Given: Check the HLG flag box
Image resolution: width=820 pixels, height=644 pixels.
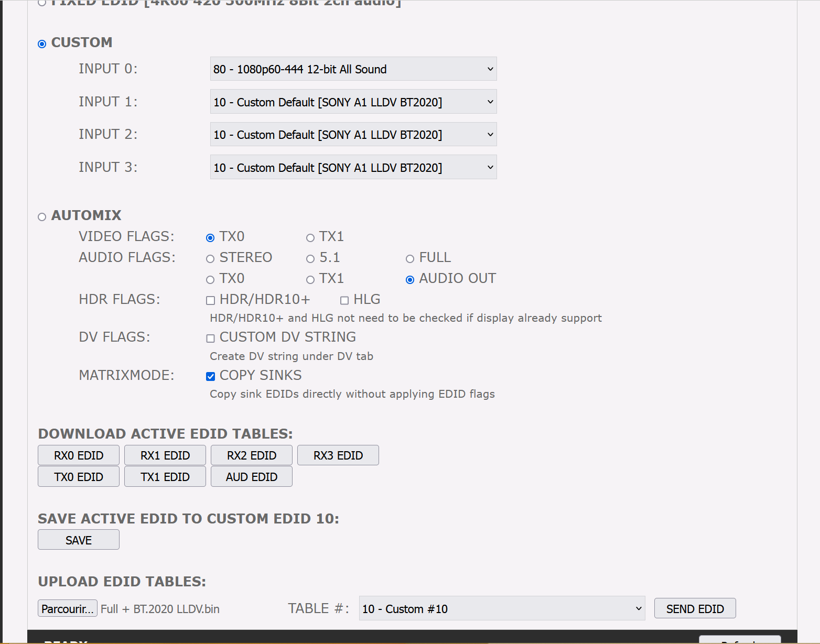Looking at the screenshot, I should [344, 301].
